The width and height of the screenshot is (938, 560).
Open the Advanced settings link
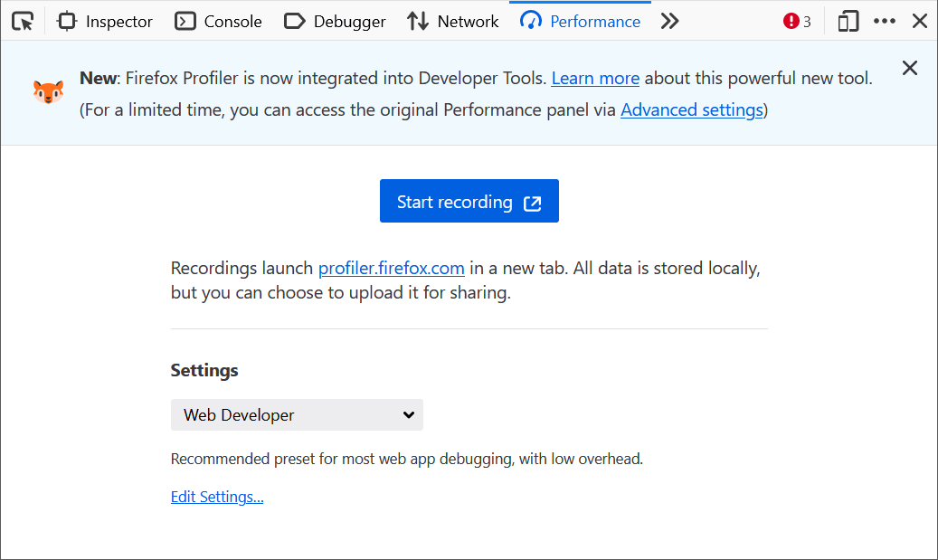coord(692,110)
